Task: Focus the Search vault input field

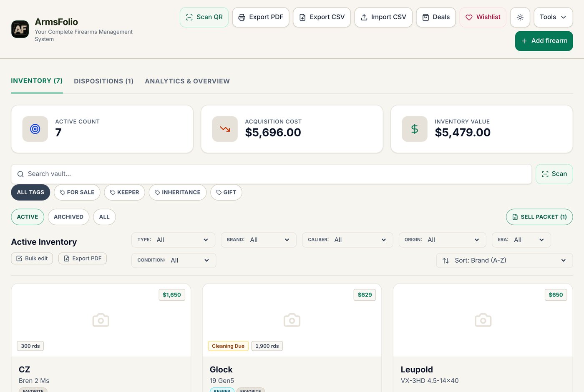Action: click(x=272, y=174)
